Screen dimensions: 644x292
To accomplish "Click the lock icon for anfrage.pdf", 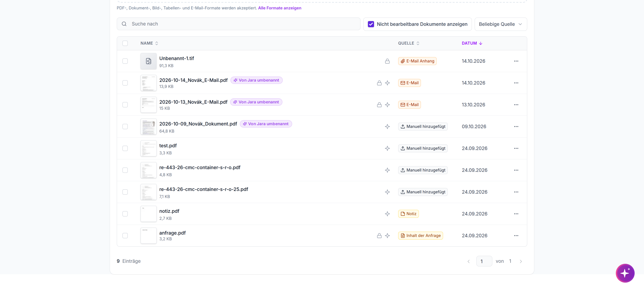I will point(379,236).
